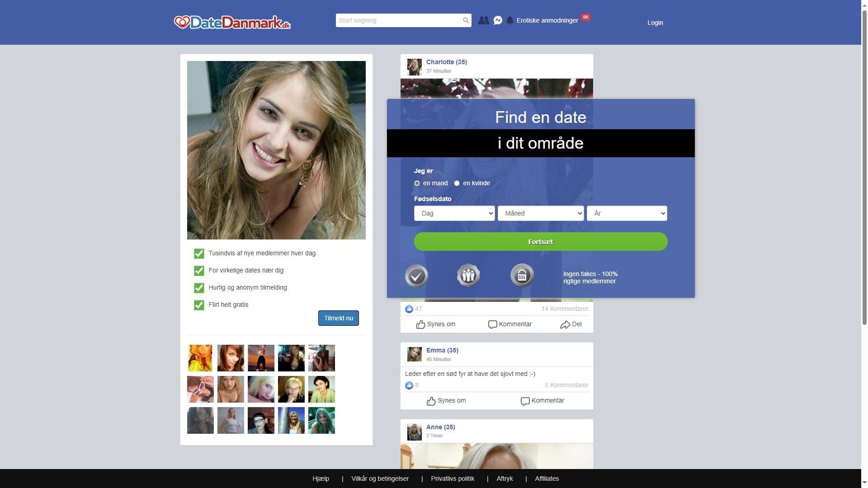Click the verified checkmark seal badge
868x488 pixels.
tap(416, 276)
